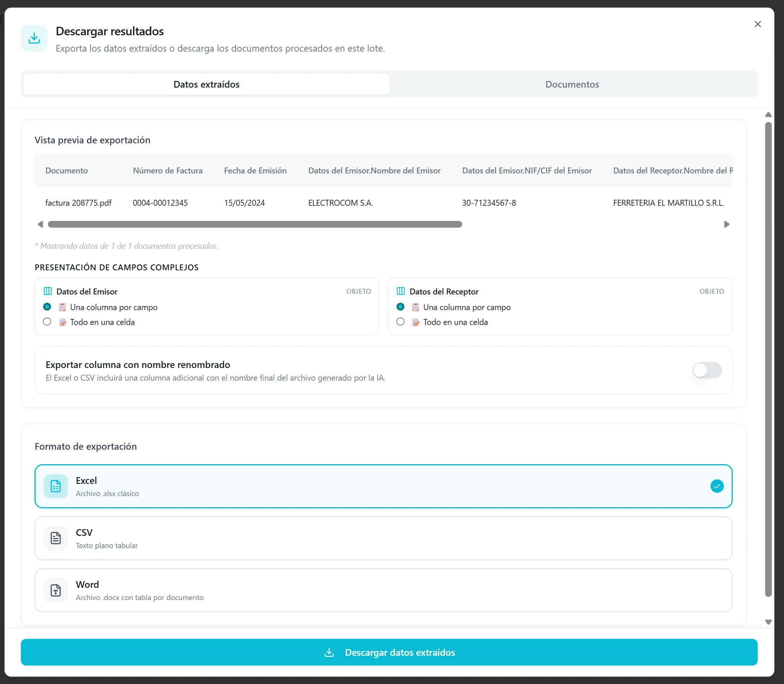Click the Mostrando datos de 1 de 1 note
Screen dimensions: 784x684
(x=126, y=246)
